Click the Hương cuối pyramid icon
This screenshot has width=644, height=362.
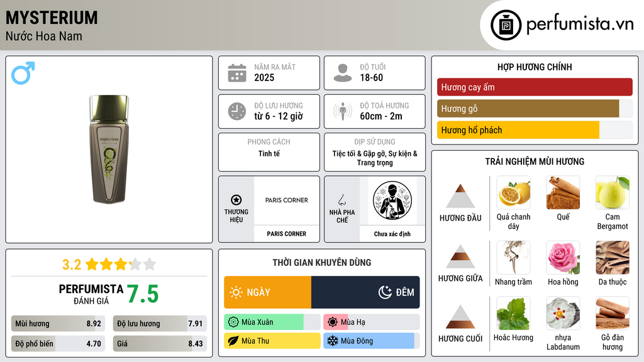click(x=460, y=317)
